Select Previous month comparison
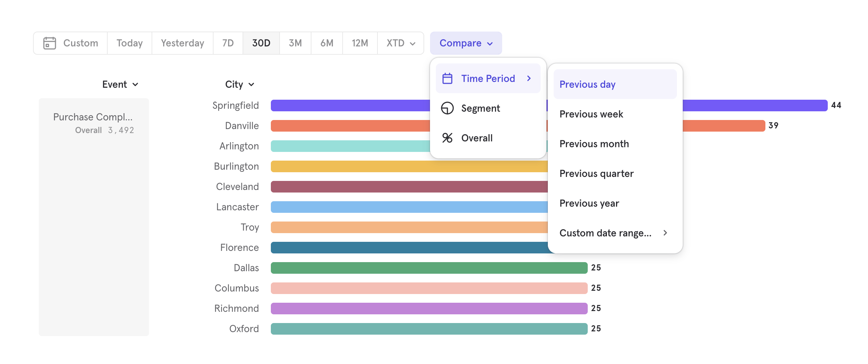Viewport: 868px width, 364px height. pyautogui.click(x=594, y=144)
